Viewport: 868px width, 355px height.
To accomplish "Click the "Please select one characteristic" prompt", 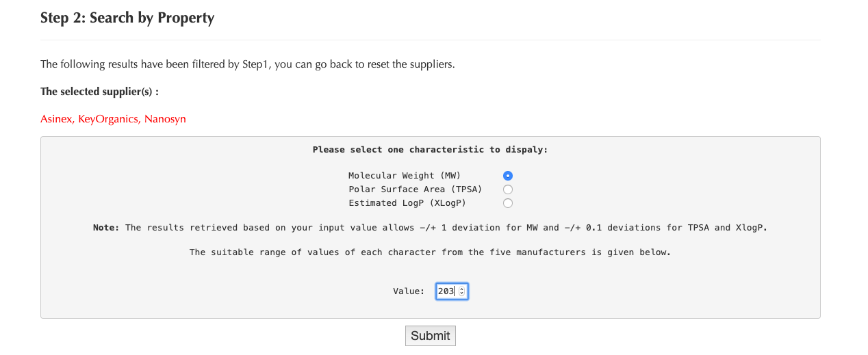I will pos(430,150).
